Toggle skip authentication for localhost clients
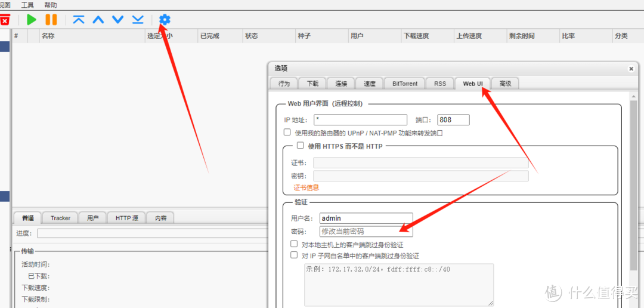The image size is (644, 308). (x=293, y=244)
